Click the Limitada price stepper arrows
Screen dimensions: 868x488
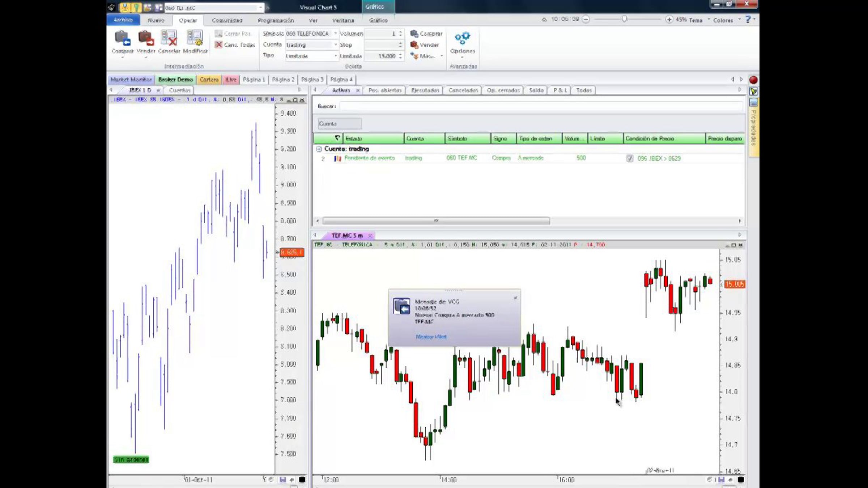400,56
